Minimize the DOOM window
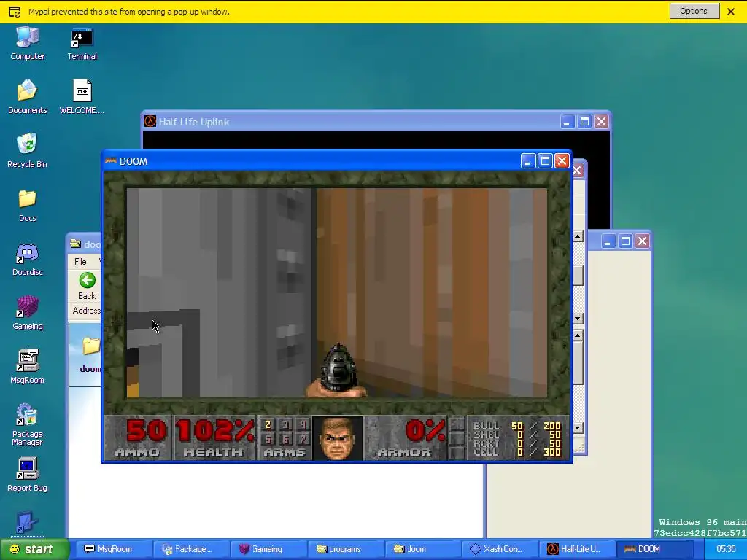This screenshot has width=747, height=560. pyautogui.click(x=527, y=161)
